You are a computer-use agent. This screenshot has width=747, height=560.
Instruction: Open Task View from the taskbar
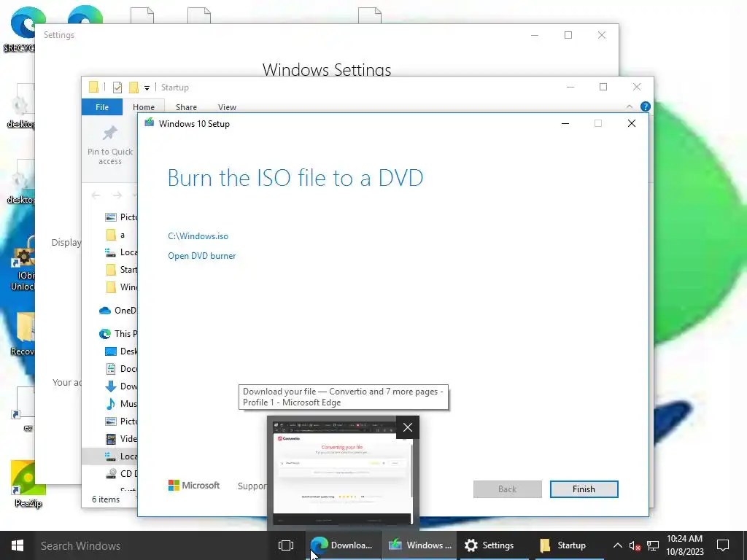coord(286,545)
